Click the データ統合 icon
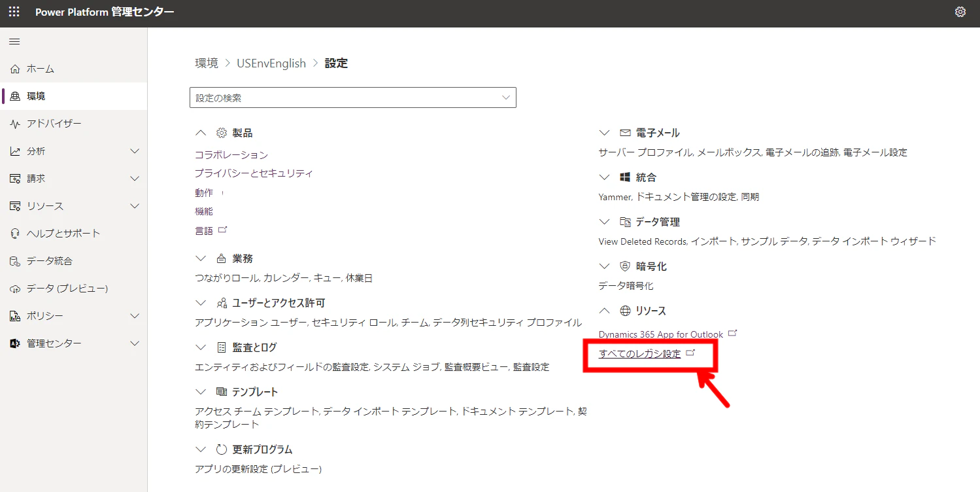980x492 pixels. pos(15,261)
